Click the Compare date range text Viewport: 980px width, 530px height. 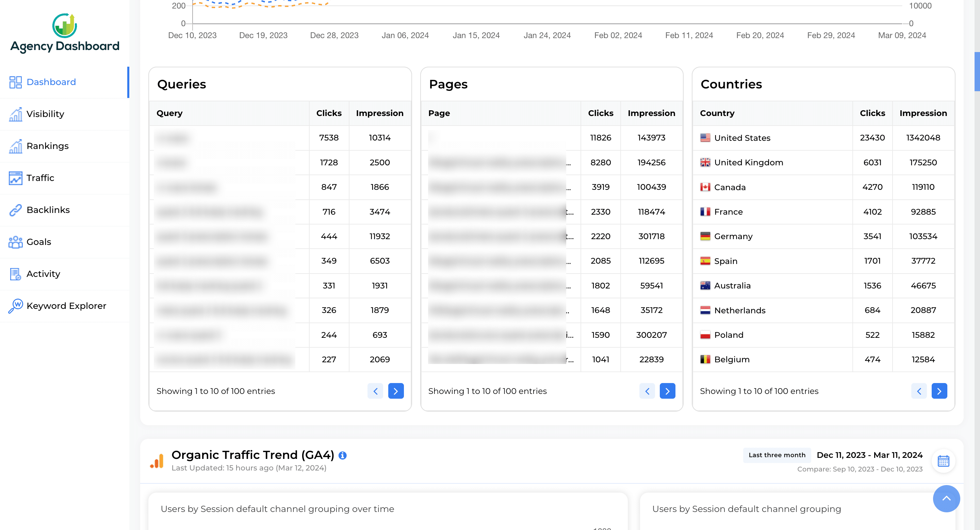[860, 469]
